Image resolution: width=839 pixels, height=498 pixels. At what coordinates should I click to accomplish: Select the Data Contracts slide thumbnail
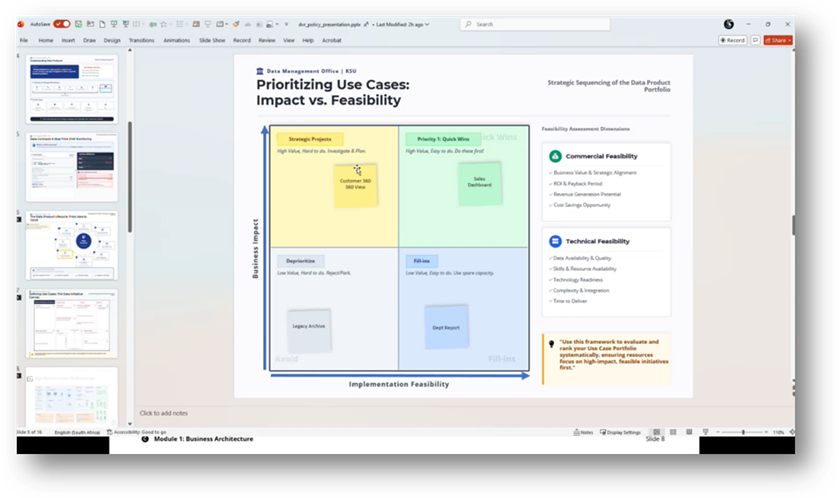coord(72,167)
